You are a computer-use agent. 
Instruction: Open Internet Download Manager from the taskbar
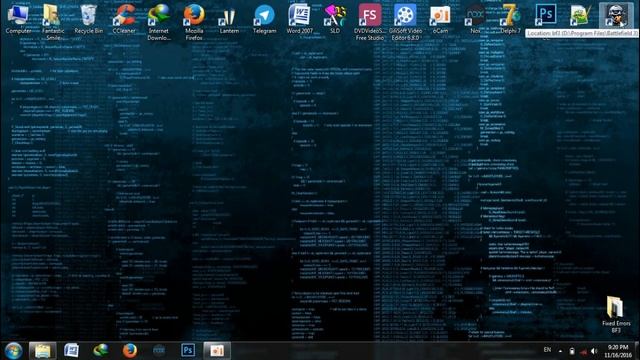100,351
